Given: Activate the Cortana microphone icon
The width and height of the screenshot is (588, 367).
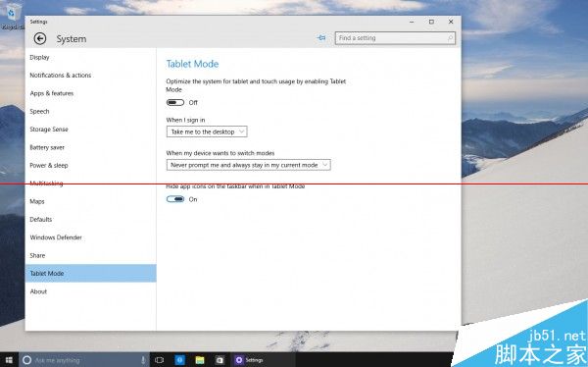Looking at the screenshot, I should pyautogui.click(x=143, y=360).
